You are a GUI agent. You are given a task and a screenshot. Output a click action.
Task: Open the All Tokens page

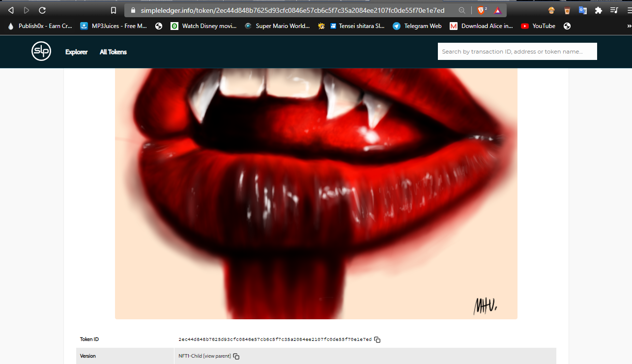click(113, 52)
